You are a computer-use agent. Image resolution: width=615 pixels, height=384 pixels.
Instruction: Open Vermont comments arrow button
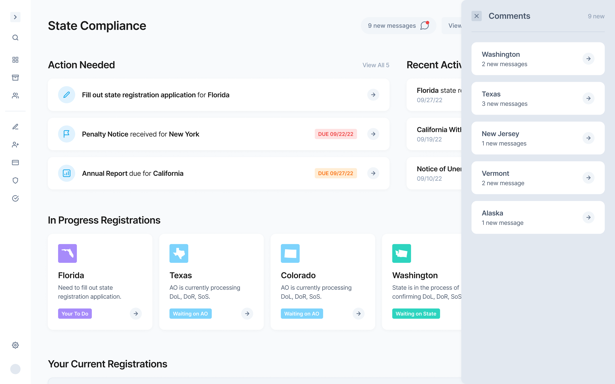pyautogui.click(x=588, y=178)
